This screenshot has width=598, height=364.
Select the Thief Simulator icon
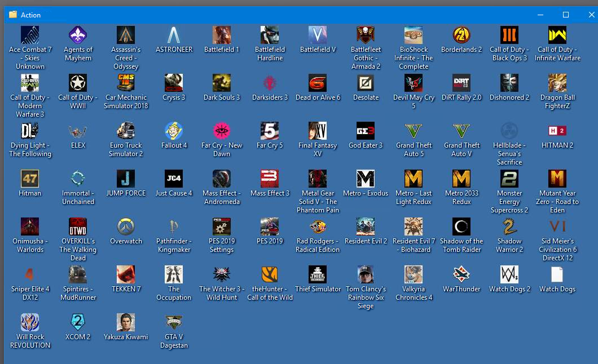click(x=318, y=274)
